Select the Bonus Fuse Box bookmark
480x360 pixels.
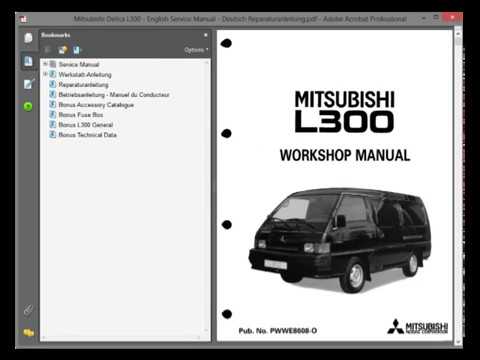tap(81, 115)
